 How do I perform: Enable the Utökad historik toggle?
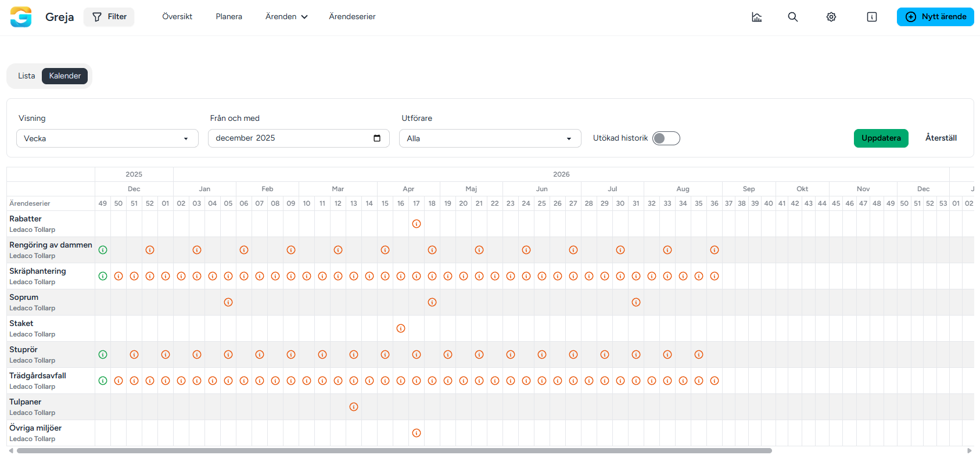pos(666,138)
